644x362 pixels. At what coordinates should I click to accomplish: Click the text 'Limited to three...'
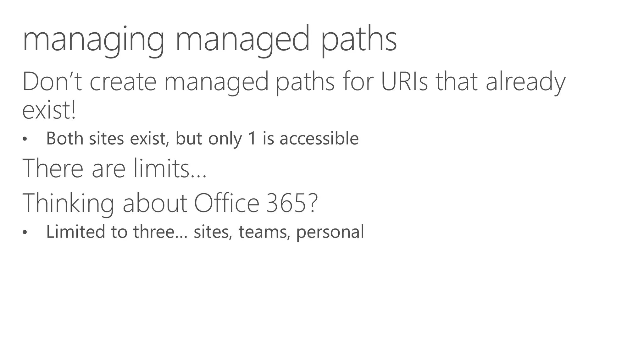pos(117,232)
